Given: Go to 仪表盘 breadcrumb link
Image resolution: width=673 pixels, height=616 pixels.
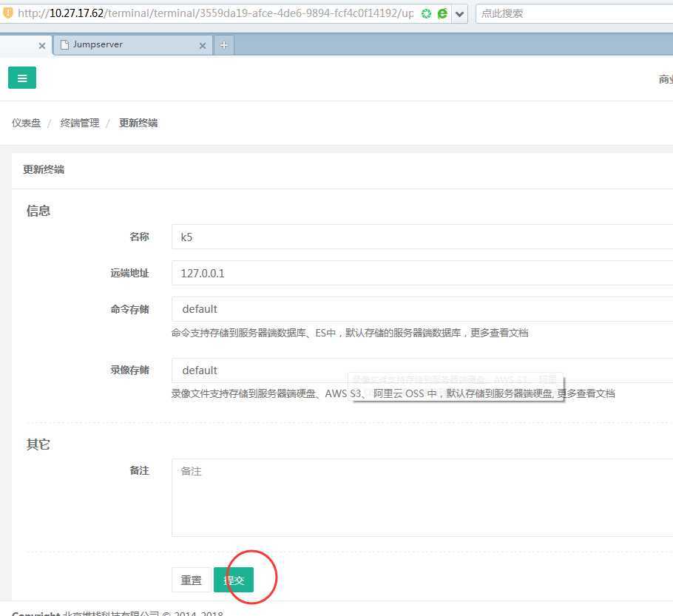Looking at the screenshot, I should point(26,123).
